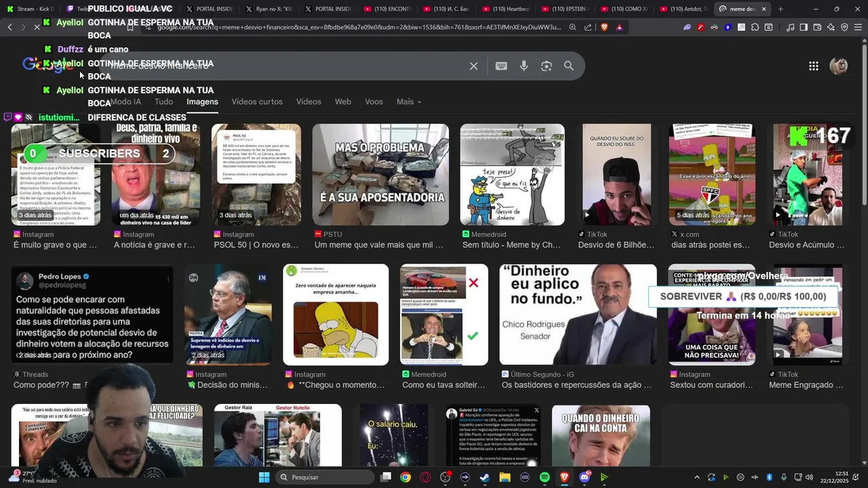Open a new browser tab
This screenshot has height=488, width=868.
[781, 9]
